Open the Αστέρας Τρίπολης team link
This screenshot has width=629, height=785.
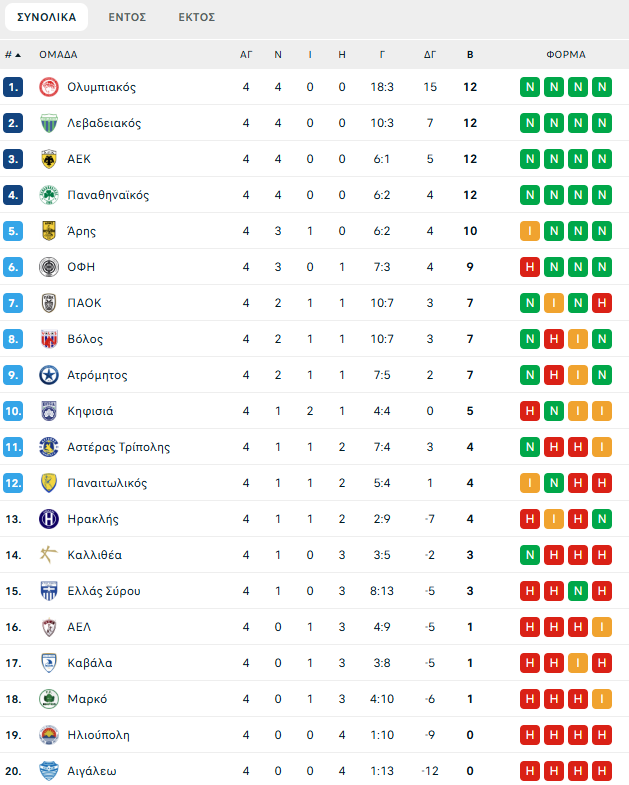point(118,447)
